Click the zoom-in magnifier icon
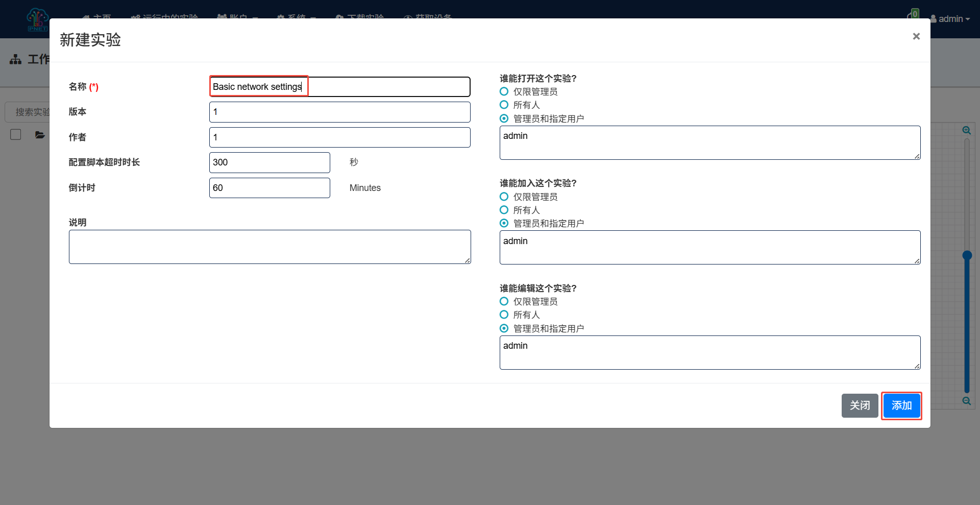 [x=966, y=131]
